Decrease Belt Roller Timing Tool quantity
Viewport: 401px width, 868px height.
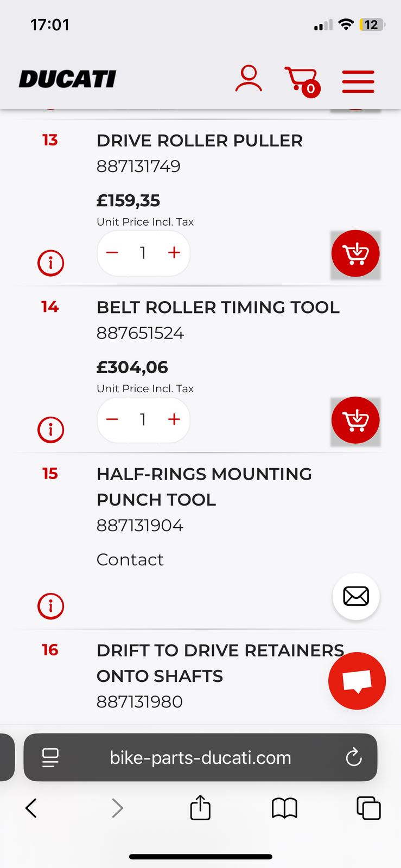112,419
